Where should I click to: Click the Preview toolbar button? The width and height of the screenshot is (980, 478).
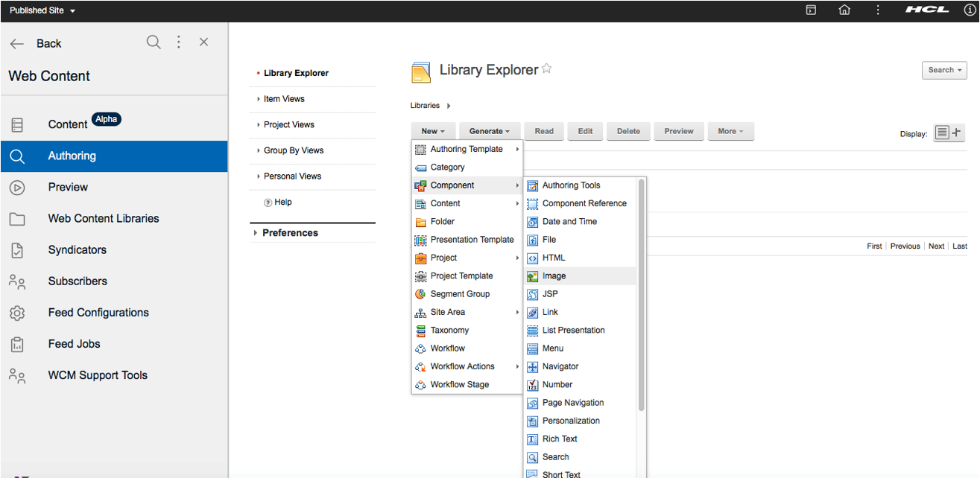[x=678, y=131]
